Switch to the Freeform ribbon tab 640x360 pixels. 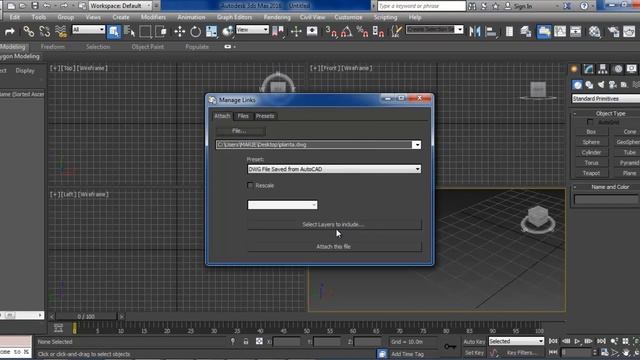[53, 47]
